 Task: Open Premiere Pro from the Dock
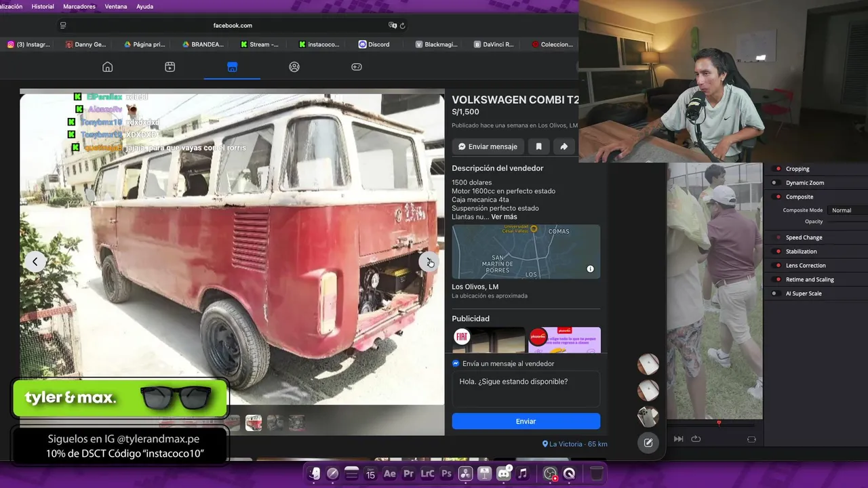[408, 474]
